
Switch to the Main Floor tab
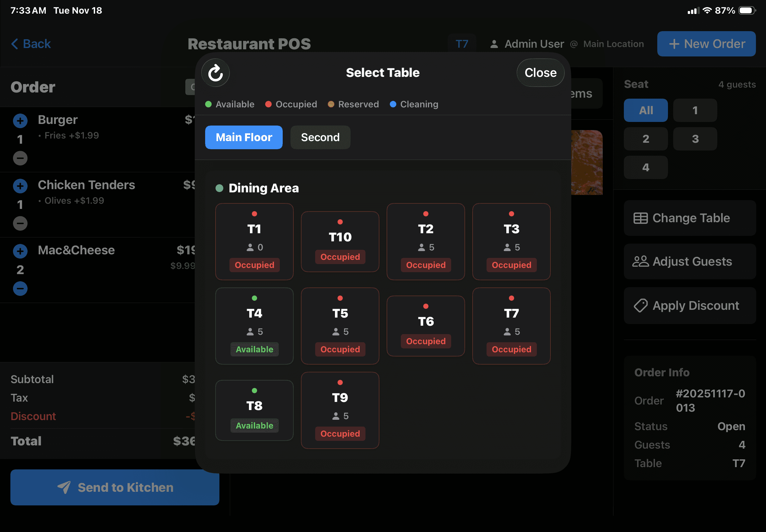(x=243, y=137)
